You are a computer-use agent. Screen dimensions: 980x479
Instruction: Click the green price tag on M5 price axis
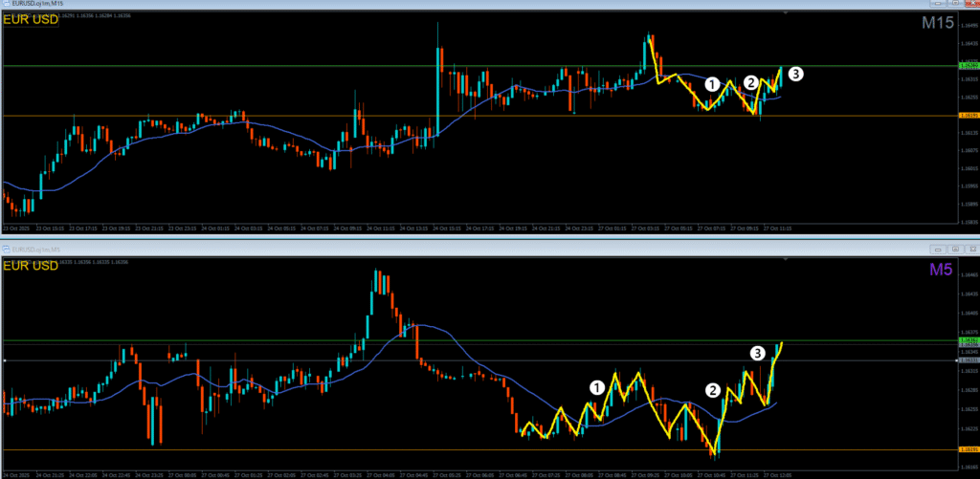[967, 340]
